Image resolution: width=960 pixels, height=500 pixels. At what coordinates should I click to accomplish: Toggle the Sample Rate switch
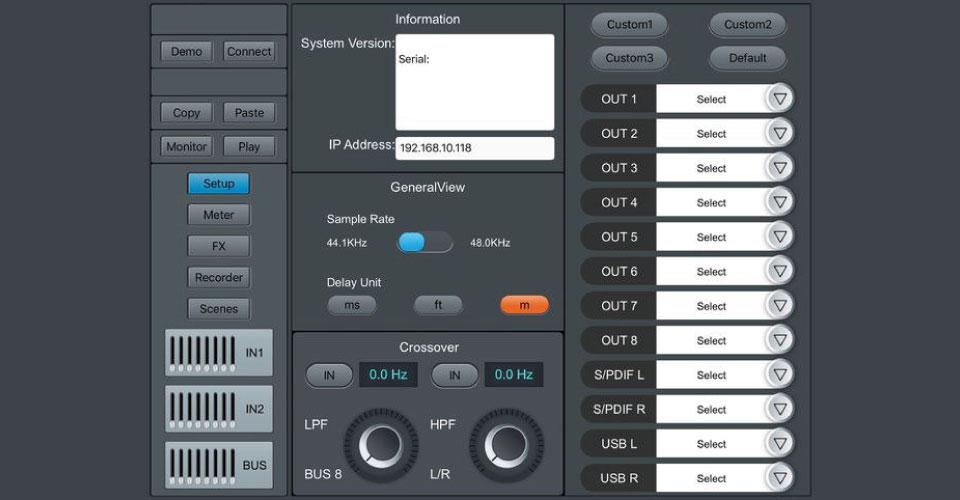425,242
